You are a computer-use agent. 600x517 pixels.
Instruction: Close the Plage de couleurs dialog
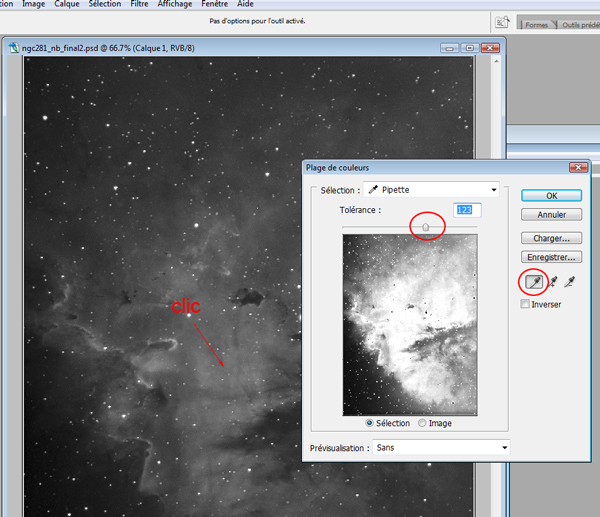pyautogui.click(x=578, y=168)
